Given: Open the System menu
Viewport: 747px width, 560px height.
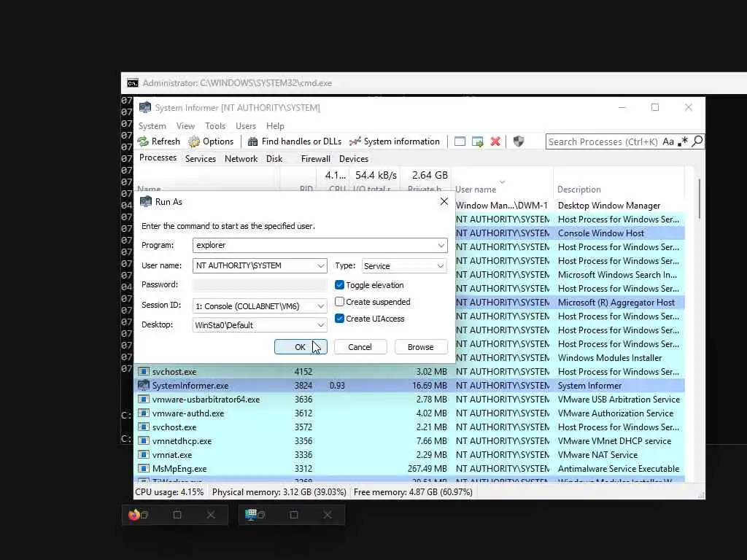Looking at the screenshot, I should coord(152,125).
